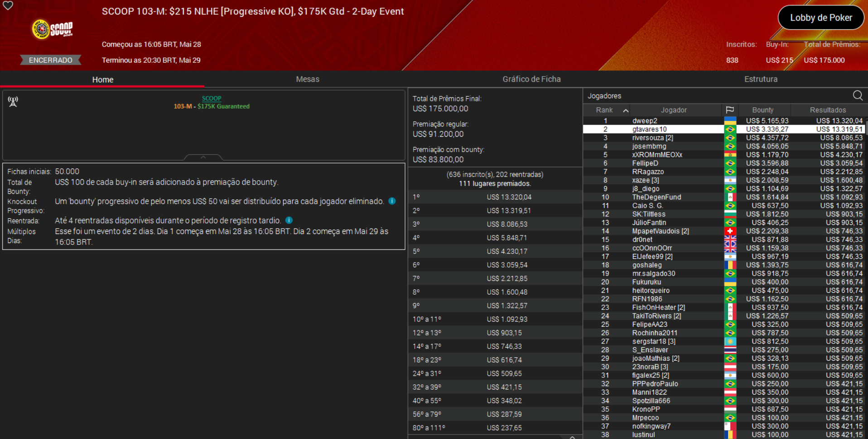Click the flag icon for dweep2
Screen dimensions: 868x439
pos(730,121)
